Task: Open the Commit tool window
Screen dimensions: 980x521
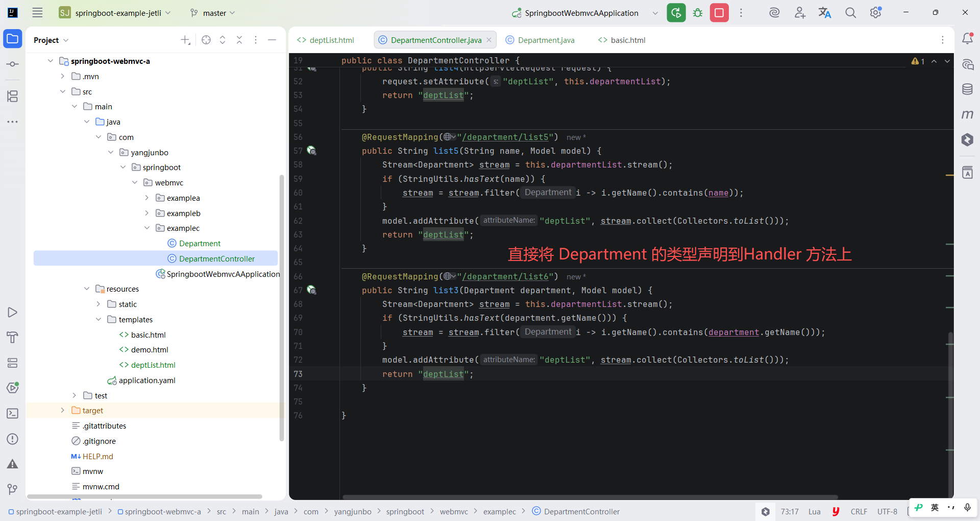Action: click(x=13, y=64)
